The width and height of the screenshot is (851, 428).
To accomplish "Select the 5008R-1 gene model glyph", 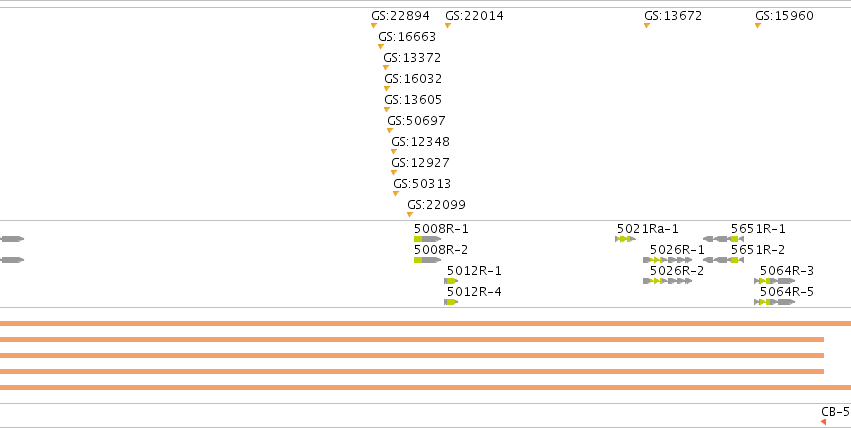I will click(x=428, y=239).
